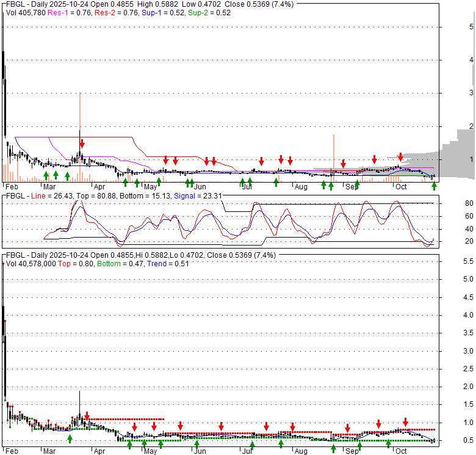Click the Feb label on the bottom chart axis
Viewport: 476px width, 455px height.
point(11,451)
